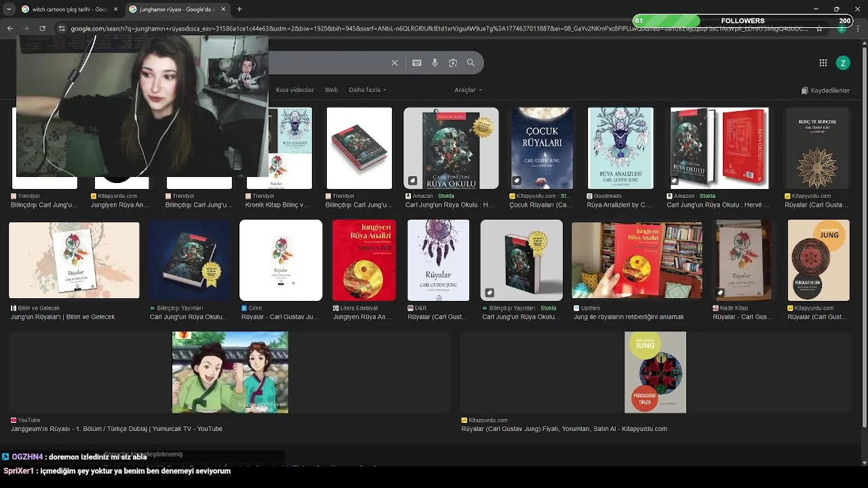The image size is (868, 488).
Task: Go back with the browser back arrow
Action: pos(9,28)
